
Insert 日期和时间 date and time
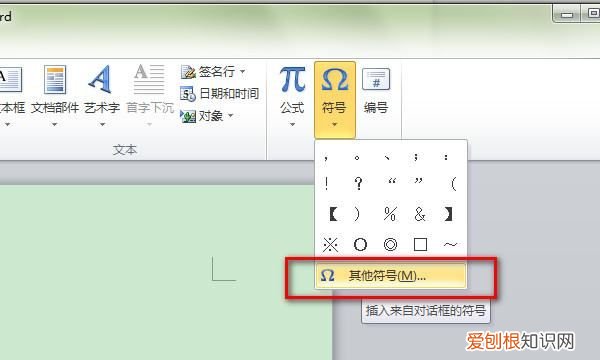220,94
